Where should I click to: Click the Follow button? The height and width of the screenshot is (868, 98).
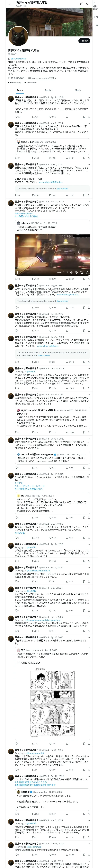84,41
